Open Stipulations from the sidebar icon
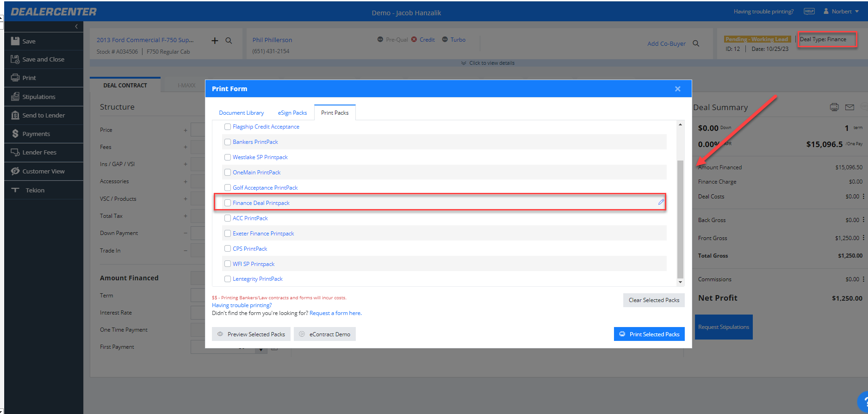Viewport: 868px width, 414px height. tap(15, 97)
